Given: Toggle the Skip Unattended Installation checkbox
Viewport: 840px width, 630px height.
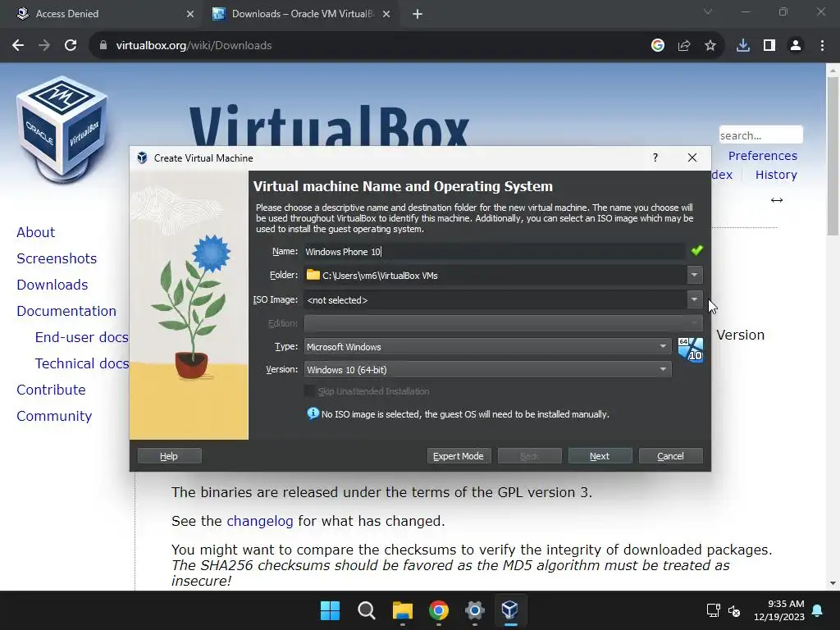Looking at the screenshot, I should (x=309, y=391).
